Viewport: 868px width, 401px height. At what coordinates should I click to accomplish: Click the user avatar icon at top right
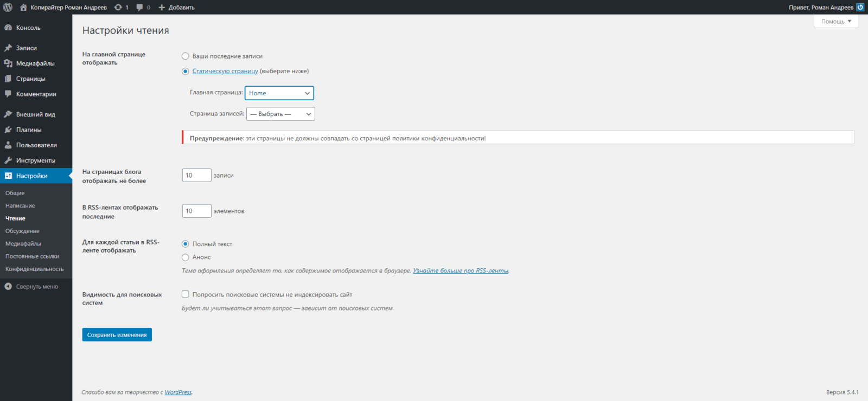tap(860, 7)
